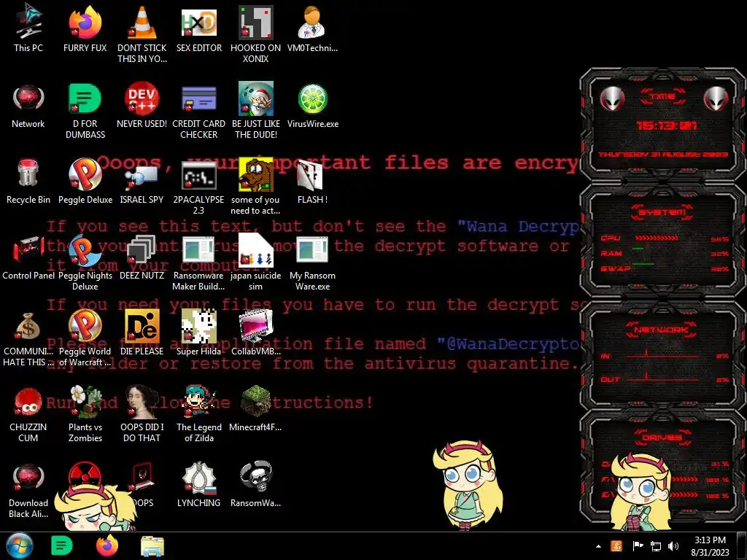Viewport: 747px width, 560px height.
Task: Select the This PC desktop icon
Action: tap(28, 28)
